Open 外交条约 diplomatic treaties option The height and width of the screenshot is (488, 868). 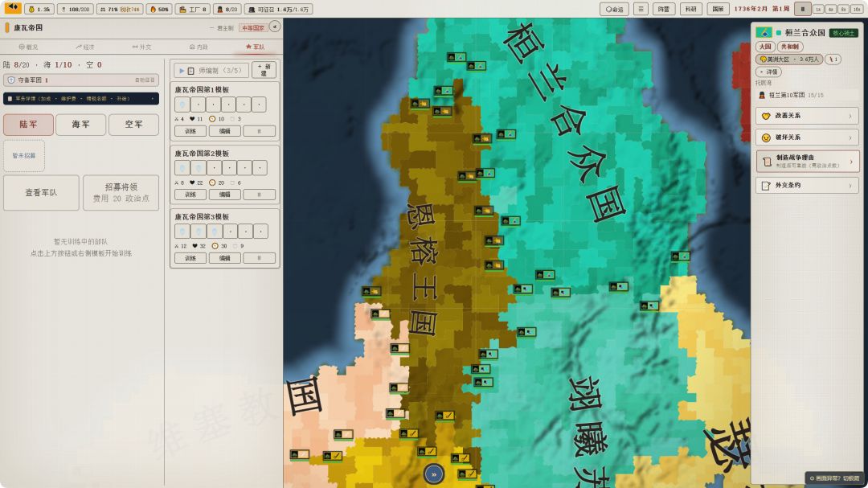point(807,186)
